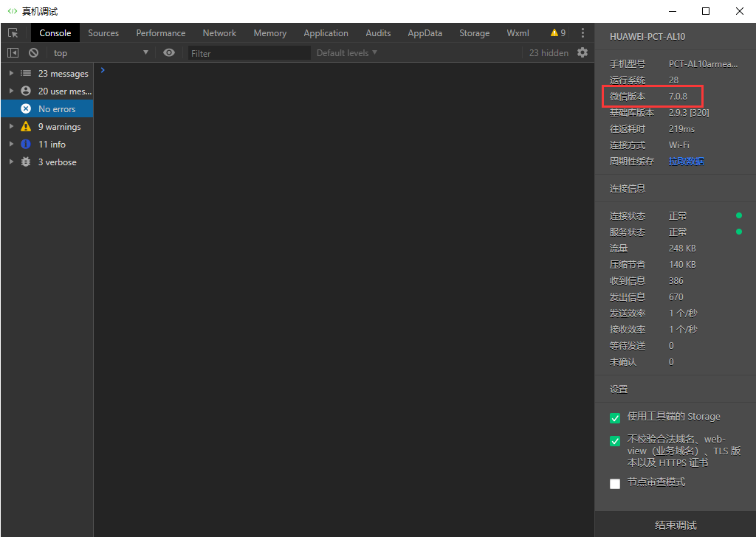Open the AppData tab

tap(425, 32)
